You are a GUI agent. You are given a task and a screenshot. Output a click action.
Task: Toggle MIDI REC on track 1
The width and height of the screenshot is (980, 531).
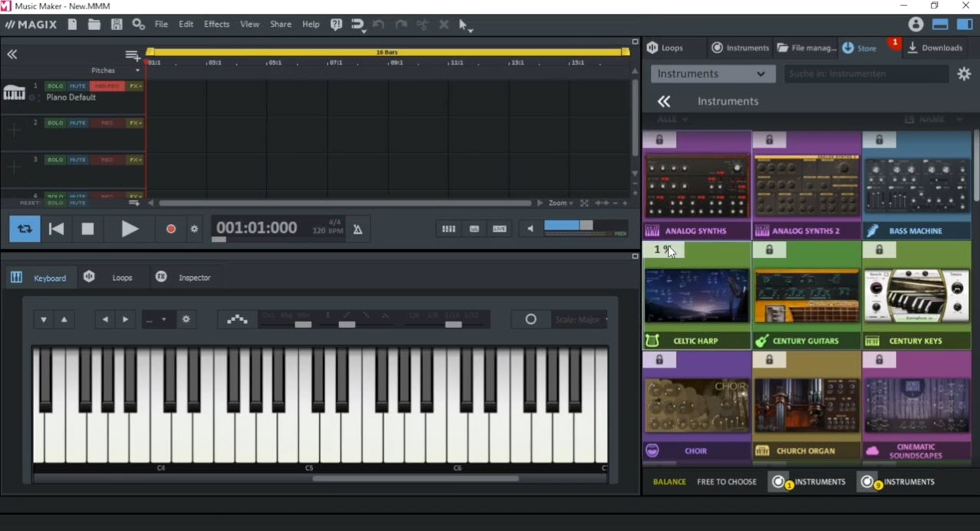pyautogui.click(x=107, y=86)
